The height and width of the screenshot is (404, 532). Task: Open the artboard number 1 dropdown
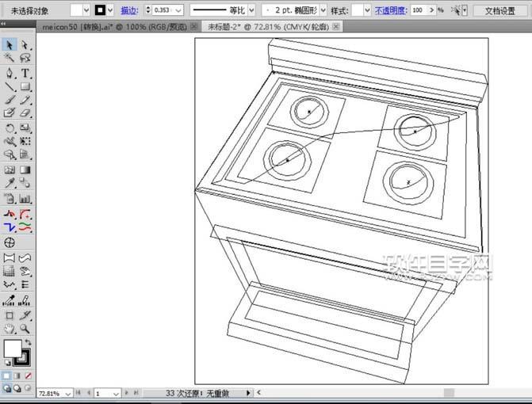[x=116, y=394]
